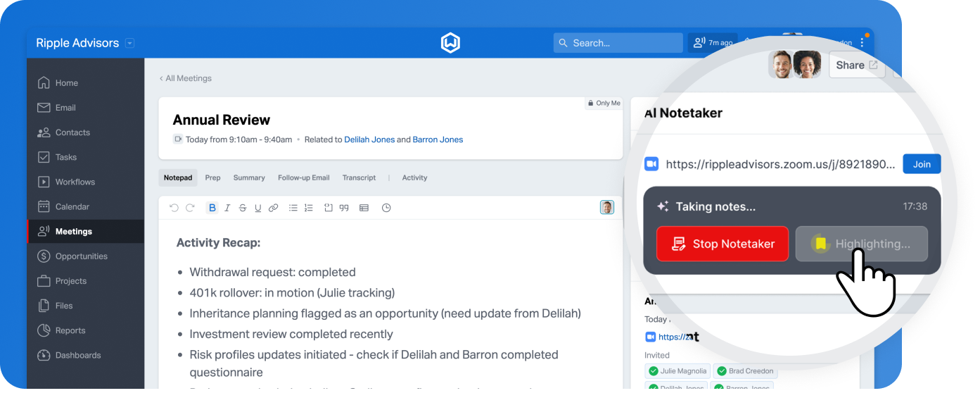Switch to the Notepad tab
This screenshot has height=405, width=980.
tap(178, 177)
